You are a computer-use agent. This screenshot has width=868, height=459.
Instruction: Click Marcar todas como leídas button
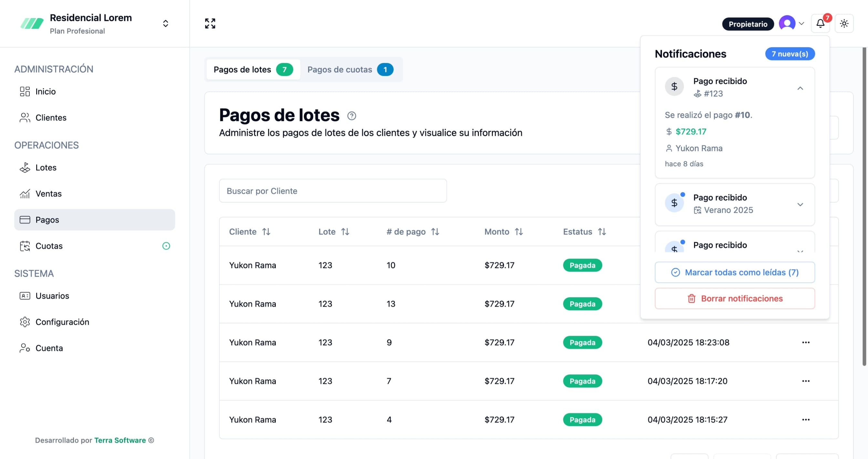[735, 272]
